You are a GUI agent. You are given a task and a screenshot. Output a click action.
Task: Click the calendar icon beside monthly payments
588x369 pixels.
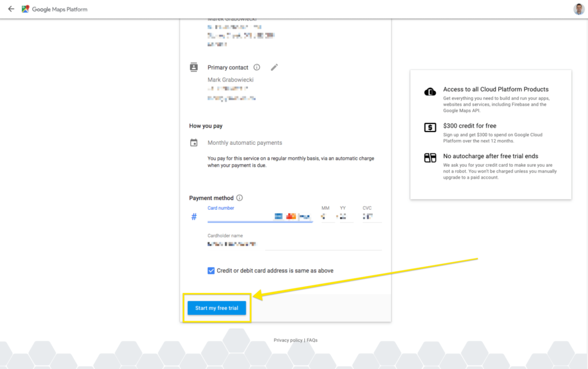pyautogui.click(x=194, y=143)
